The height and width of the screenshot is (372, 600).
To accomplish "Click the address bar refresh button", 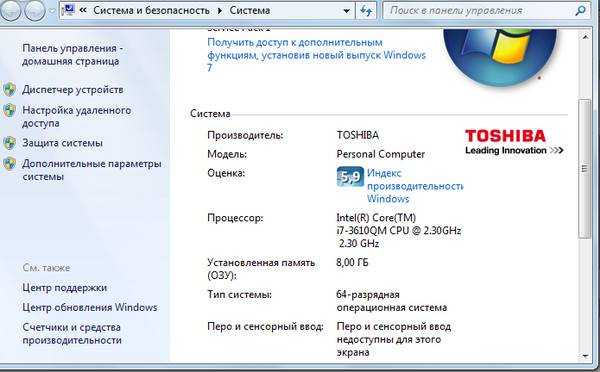I will pos(366,11).
